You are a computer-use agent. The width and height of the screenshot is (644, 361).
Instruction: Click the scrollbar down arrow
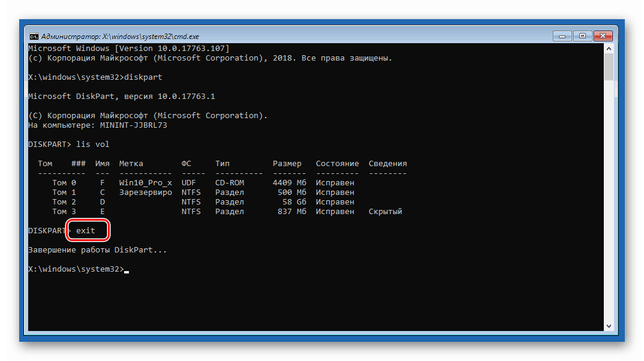[x=608, y=325]
